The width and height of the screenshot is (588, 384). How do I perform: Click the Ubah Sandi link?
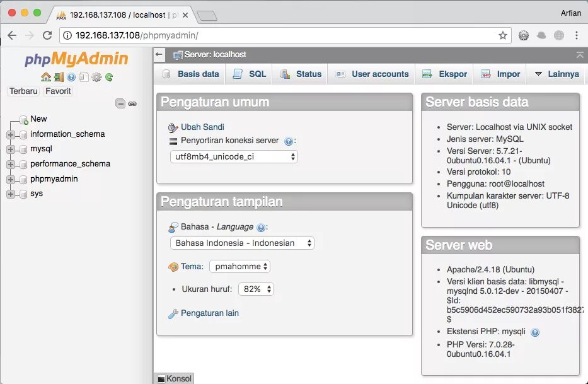(x=202, y=127)
